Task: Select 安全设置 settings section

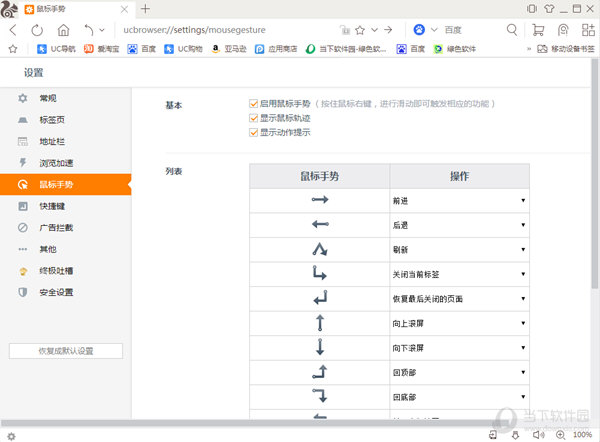Action: point(65,292)
